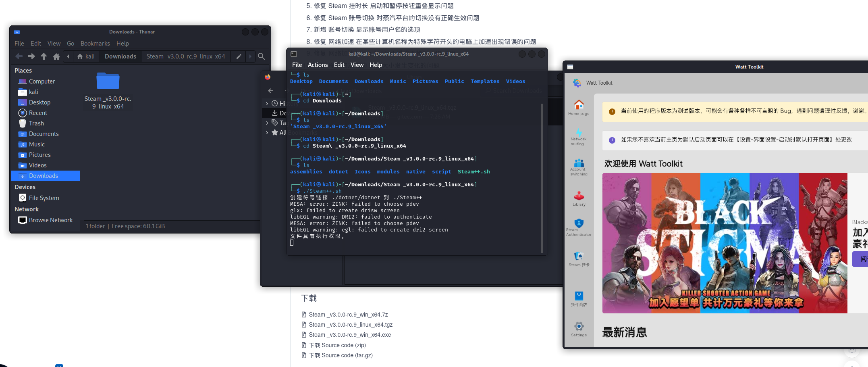
Task: Click Firefox back arrow in Library window
Action: [270, 91]
